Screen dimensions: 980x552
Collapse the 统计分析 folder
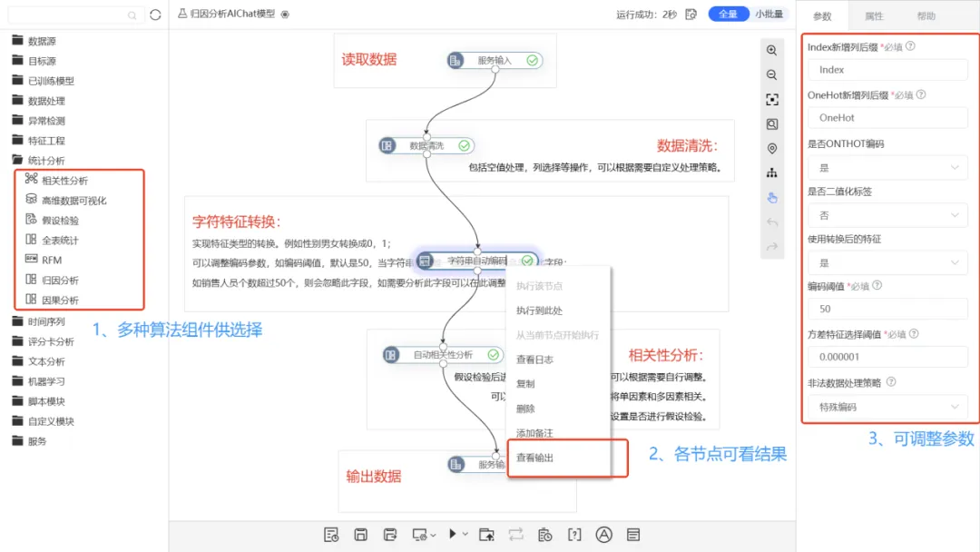coord(38,160)
